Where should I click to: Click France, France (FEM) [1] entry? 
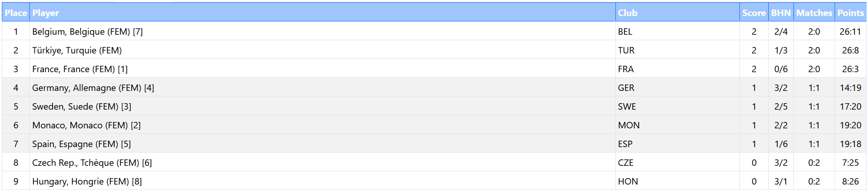tap(80, 69)
